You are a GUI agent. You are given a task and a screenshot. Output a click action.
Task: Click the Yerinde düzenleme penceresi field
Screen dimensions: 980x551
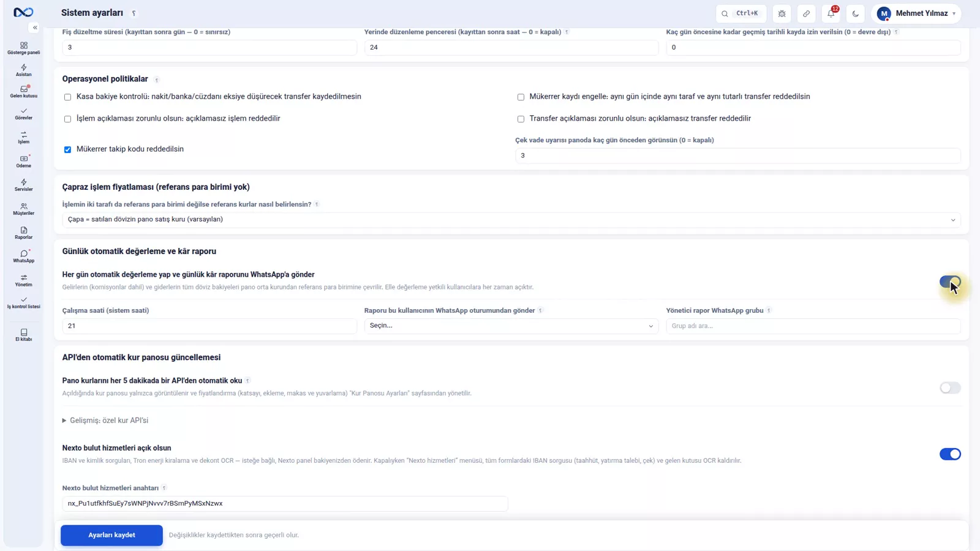tap(511, 47)
